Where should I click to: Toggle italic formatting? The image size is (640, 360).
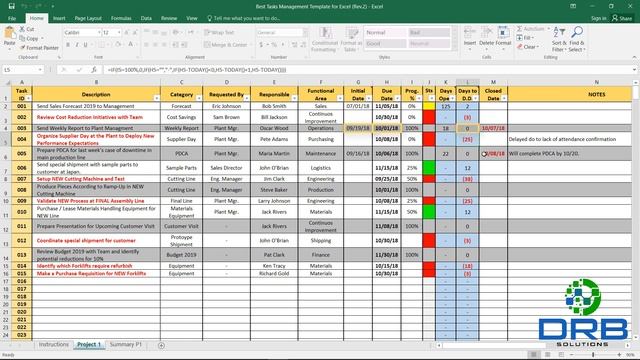pyautogui.click(x=76, y=44)
